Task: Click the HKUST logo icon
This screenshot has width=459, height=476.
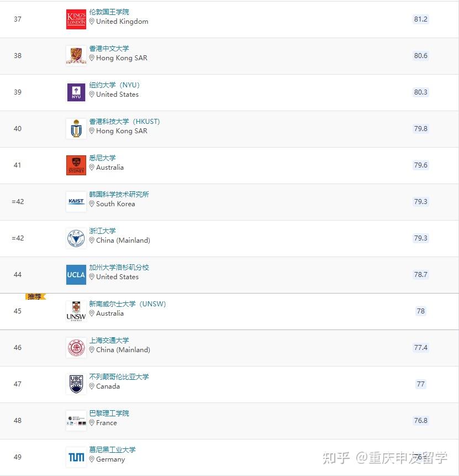Action: click(x=76, y=128)
